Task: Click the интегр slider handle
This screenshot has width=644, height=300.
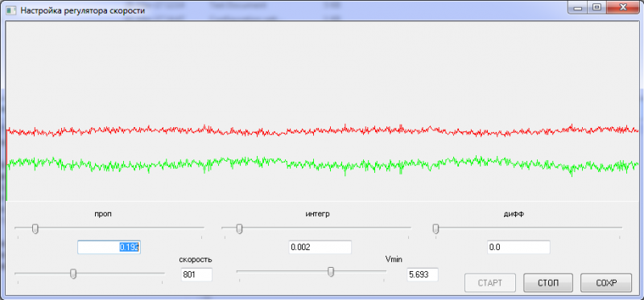Action: tap(239, 228)
